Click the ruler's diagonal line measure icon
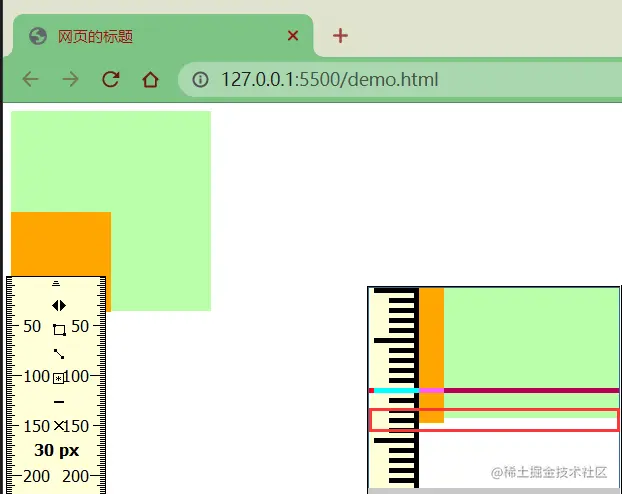This screenshot has width=622, height=494. (x=59, y=354)
